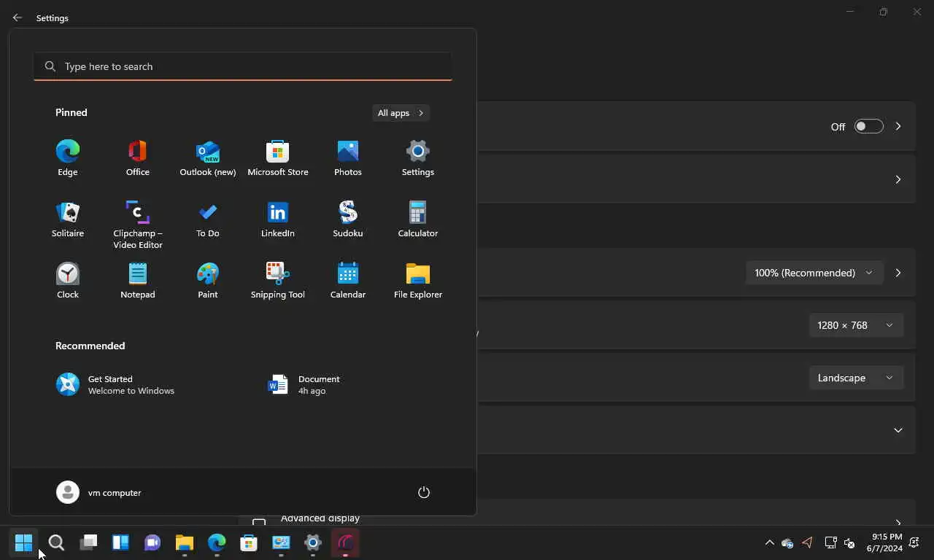This screenshot has width=934, height=560.
Task: Open the Calendar pinned app
Action: [x=348, y=281]
